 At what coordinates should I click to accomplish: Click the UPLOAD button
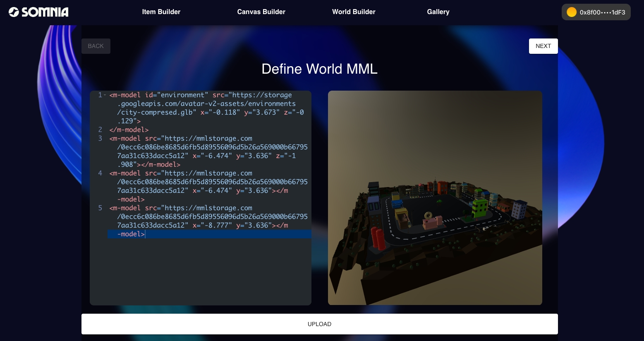[319, 324]
